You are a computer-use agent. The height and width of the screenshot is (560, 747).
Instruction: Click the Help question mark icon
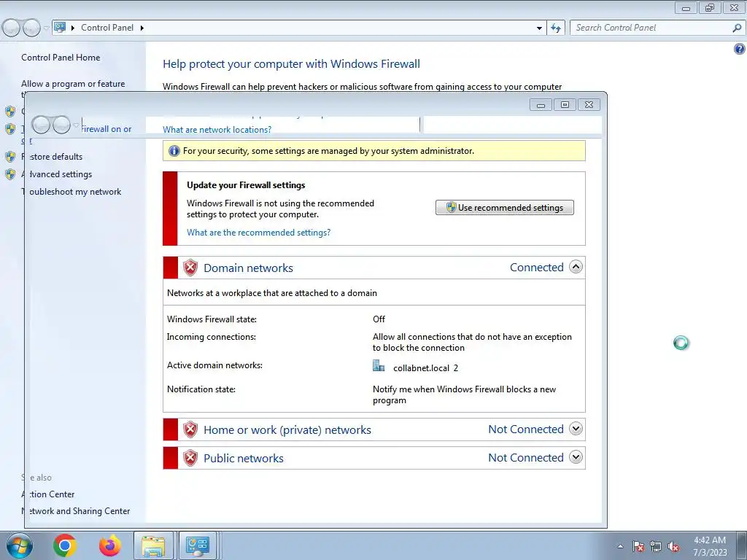[740, 49]
